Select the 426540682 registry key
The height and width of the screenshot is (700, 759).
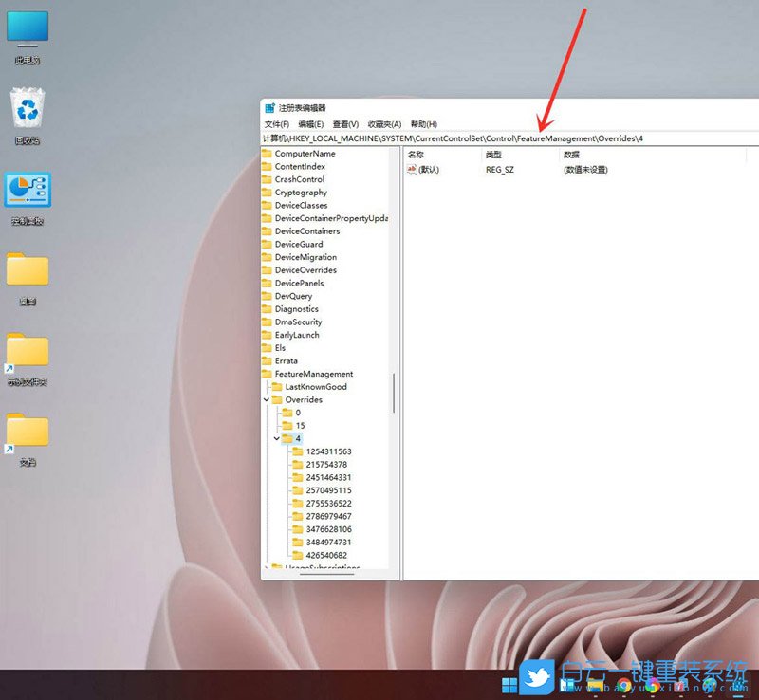[x=326, y=555]
